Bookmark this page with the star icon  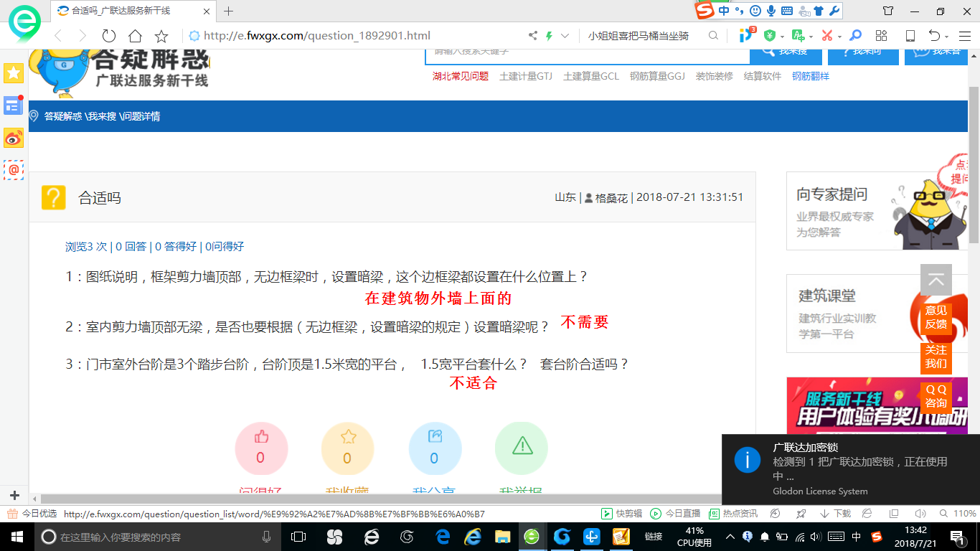161,36
